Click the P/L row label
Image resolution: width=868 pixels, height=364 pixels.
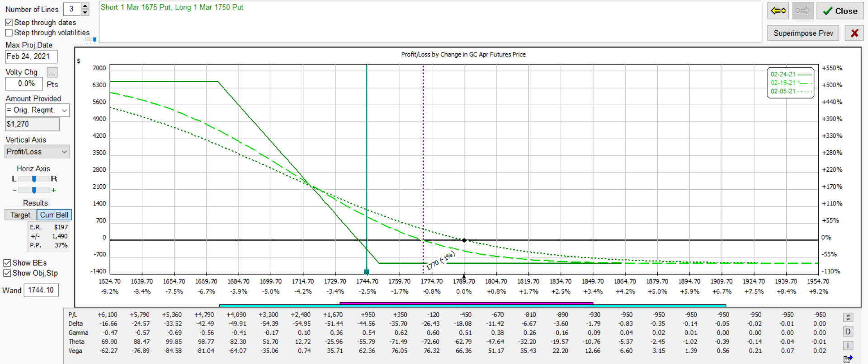[x=72, y=315]
